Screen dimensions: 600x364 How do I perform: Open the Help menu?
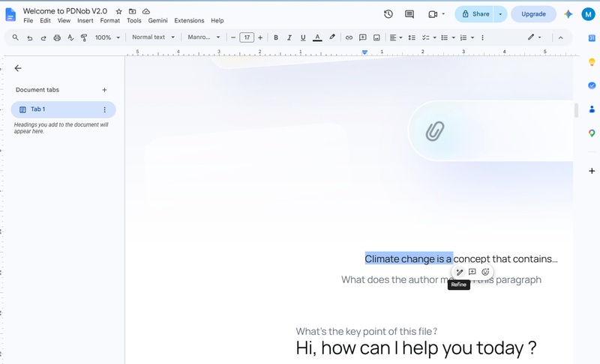217,21
